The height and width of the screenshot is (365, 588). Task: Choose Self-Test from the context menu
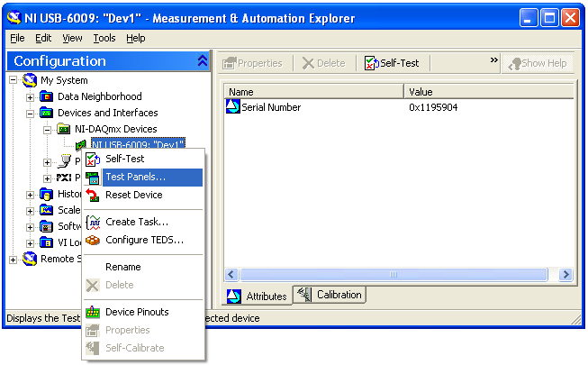click(x=143, y=160)
